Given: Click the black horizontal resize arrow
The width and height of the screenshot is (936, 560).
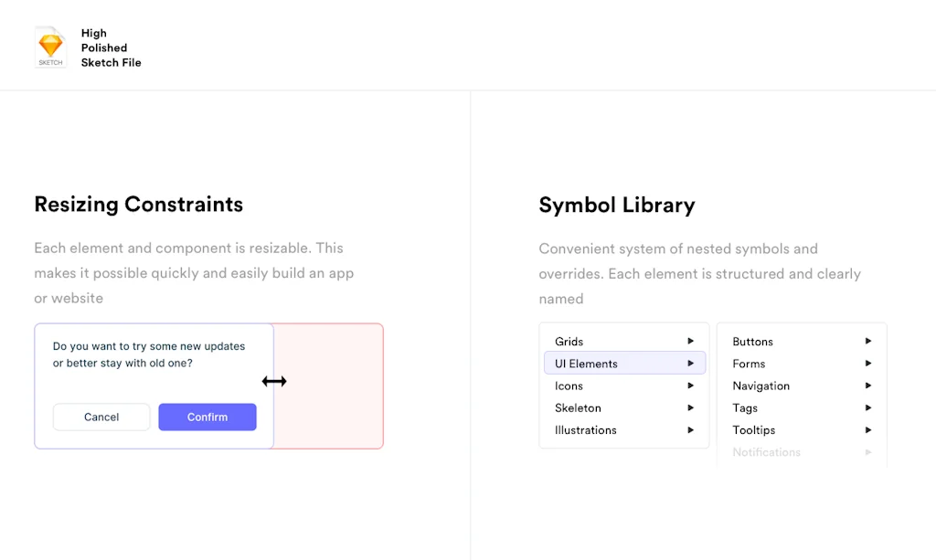Looking at the screenshot, I should coord(273,381).
